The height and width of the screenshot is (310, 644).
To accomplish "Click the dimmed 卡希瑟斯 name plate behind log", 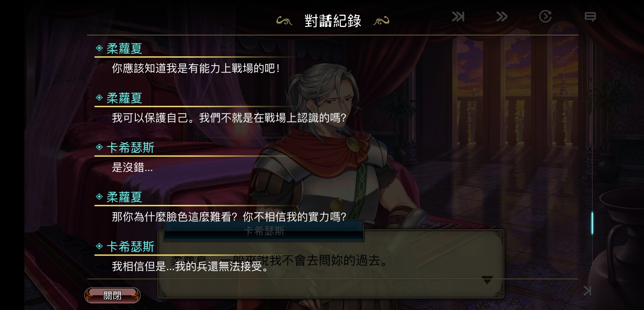I will click(264, 231).
